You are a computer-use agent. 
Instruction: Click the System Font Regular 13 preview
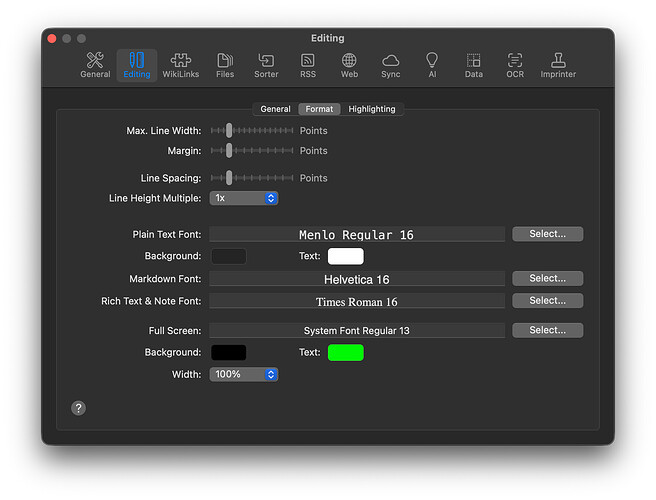[357, 331]
